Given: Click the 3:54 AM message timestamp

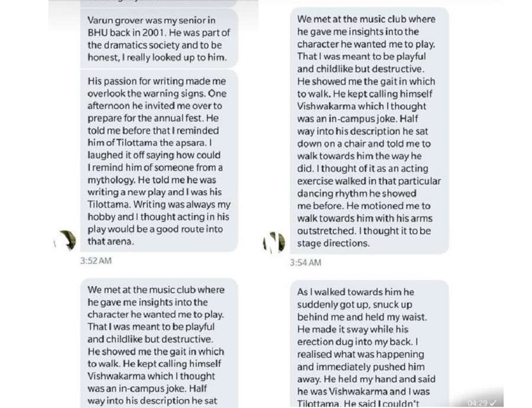Looking at the screenshot, I should click(x=305, y=263).
